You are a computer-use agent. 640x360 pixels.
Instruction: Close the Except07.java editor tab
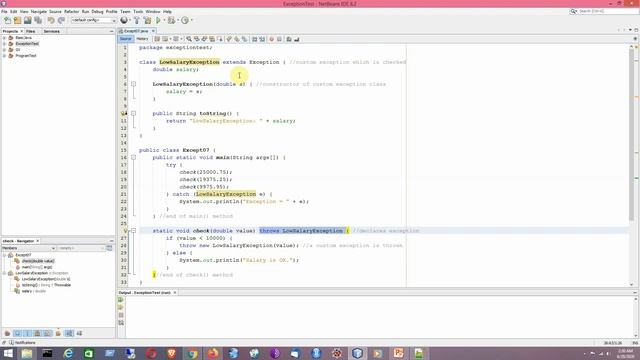[x=153, y=31]
